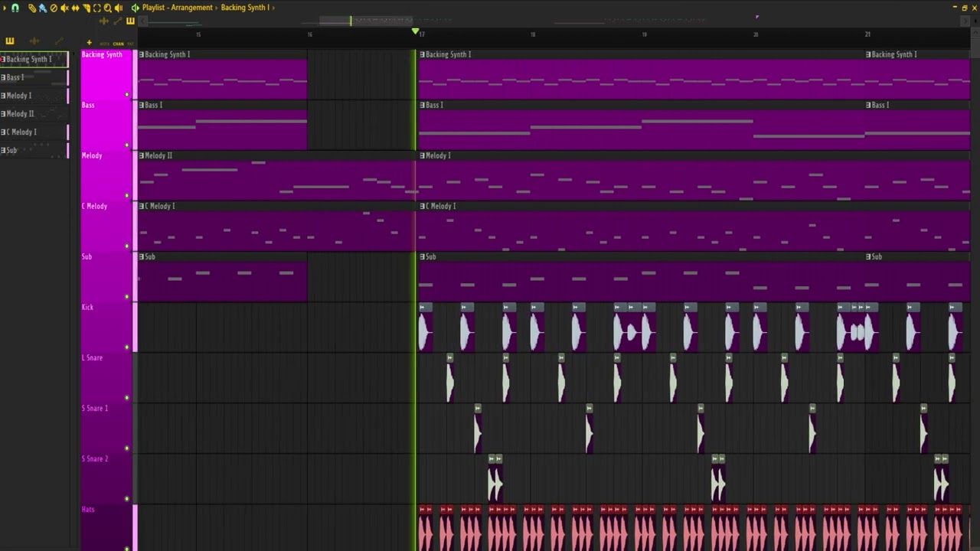Viewport: 980px width, 551px height.
Task: Open clip menu of first Backing Synth I clip
Action: click(x=142, y=54)
